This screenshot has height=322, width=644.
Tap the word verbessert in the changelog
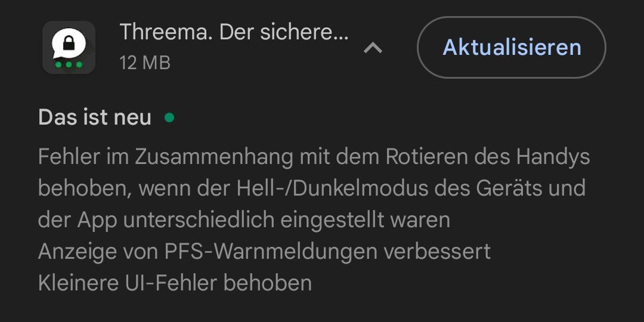coord(436,252)
